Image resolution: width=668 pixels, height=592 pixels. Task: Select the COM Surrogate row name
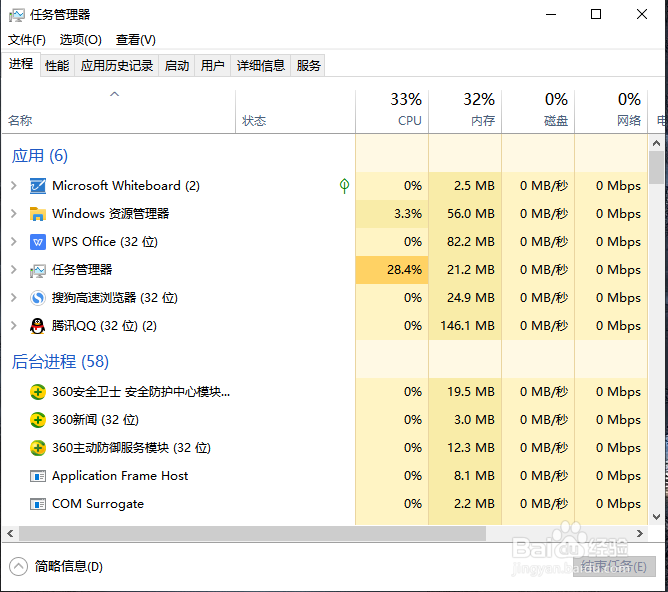point(98,504)
